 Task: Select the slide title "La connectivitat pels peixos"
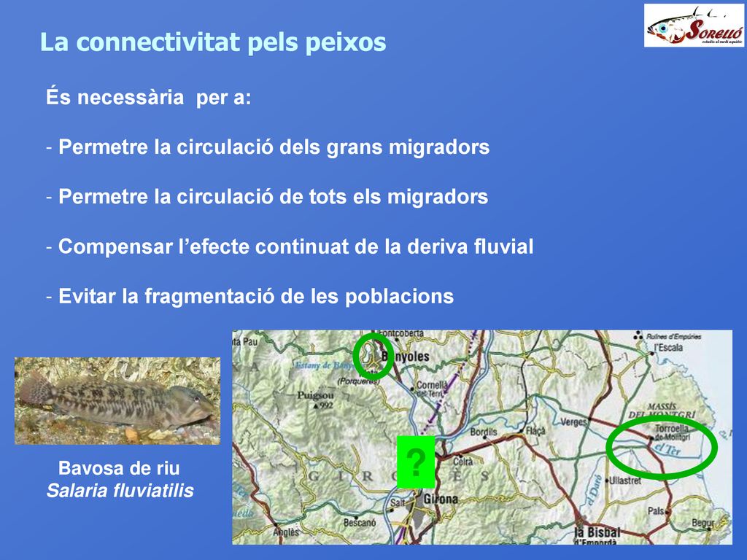click(213, 42)
